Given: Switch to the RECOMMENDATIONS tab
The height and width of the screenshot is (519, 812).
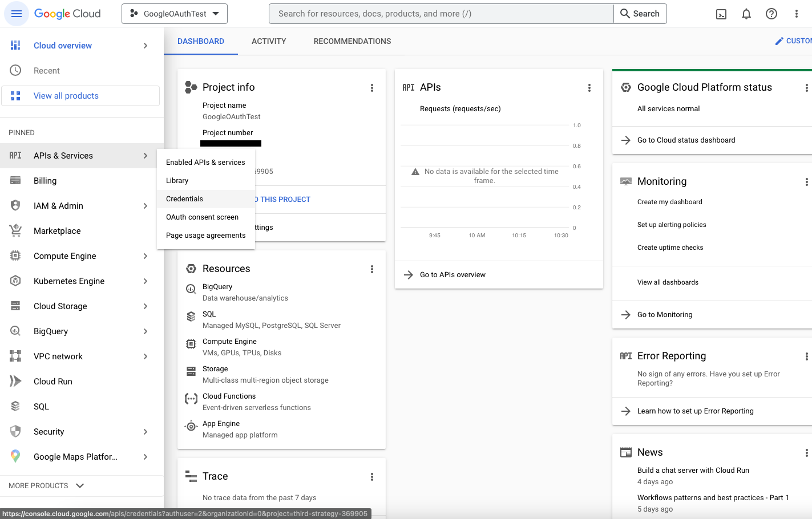Looking at the screenshot, I should click(x=352, y=41).
